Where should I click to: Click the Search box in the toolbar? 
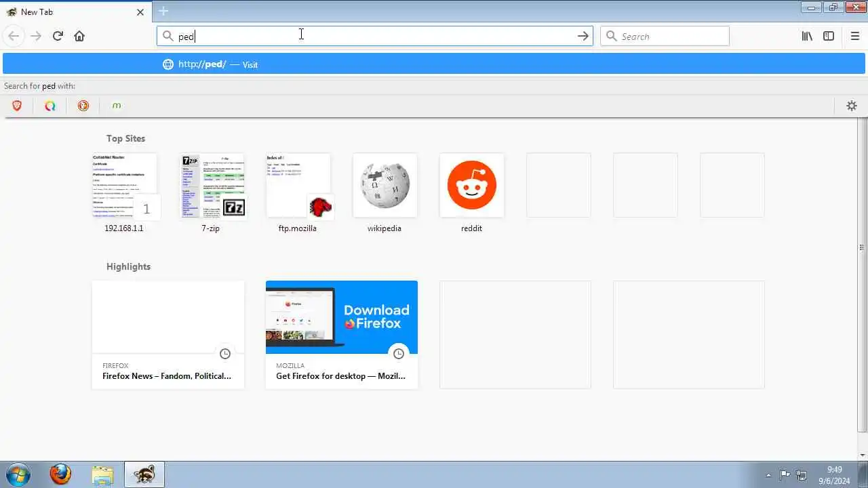tap(665, 36)
